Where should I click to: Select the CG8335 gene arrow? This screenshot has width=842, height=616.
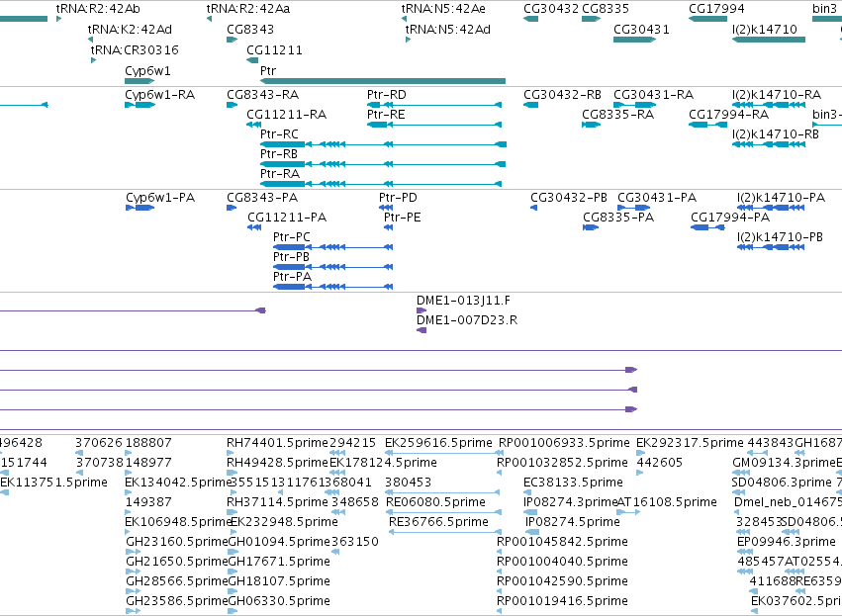592,19
